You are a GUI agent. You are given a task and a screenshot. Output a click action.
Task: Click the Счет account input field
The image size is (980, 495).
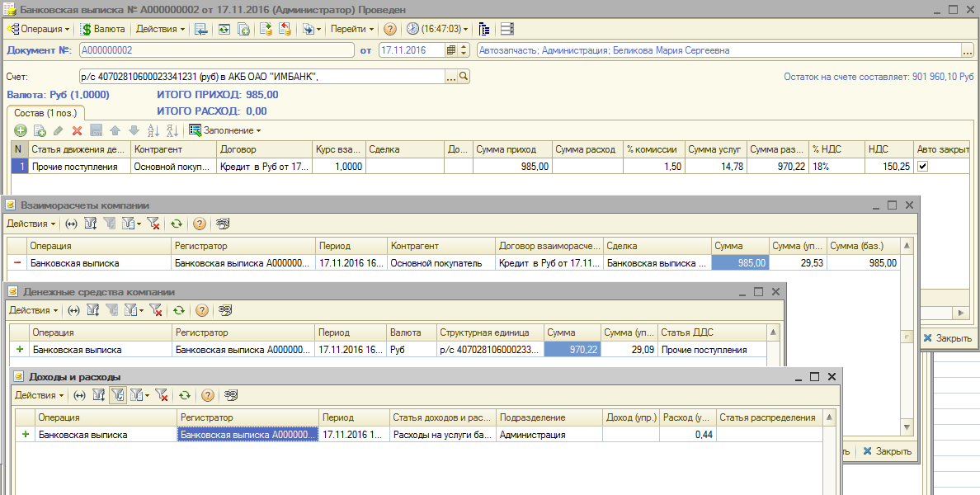[x=261, y=76]
